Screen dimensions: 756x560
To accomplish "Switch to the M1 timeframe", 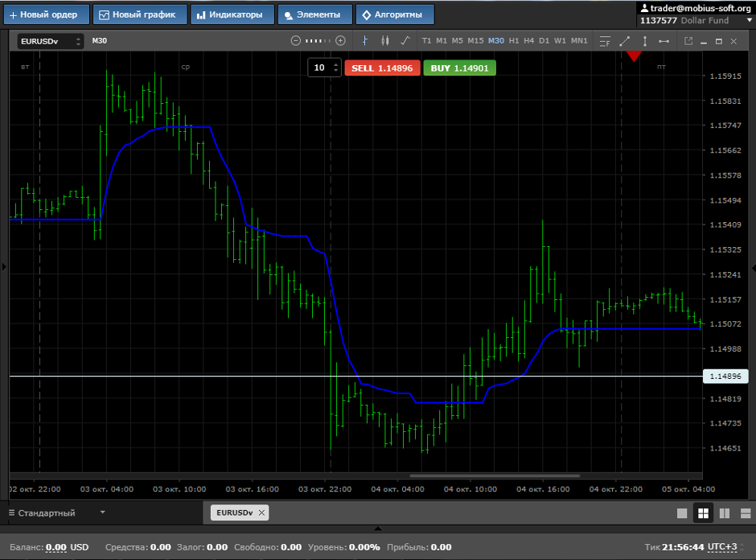I will click(442, 41).
